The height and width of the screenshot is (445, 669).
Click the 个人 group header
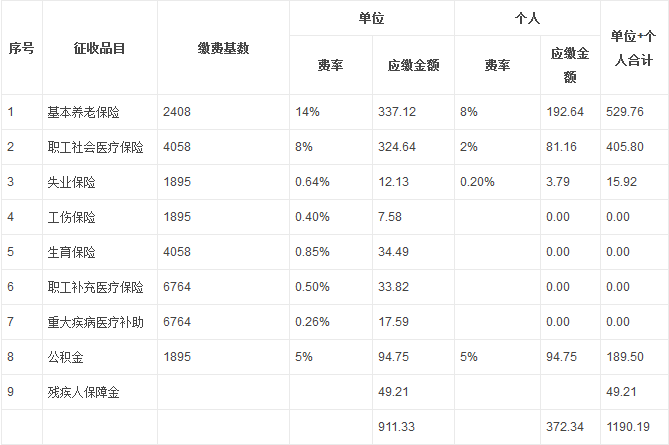(527, 18)
